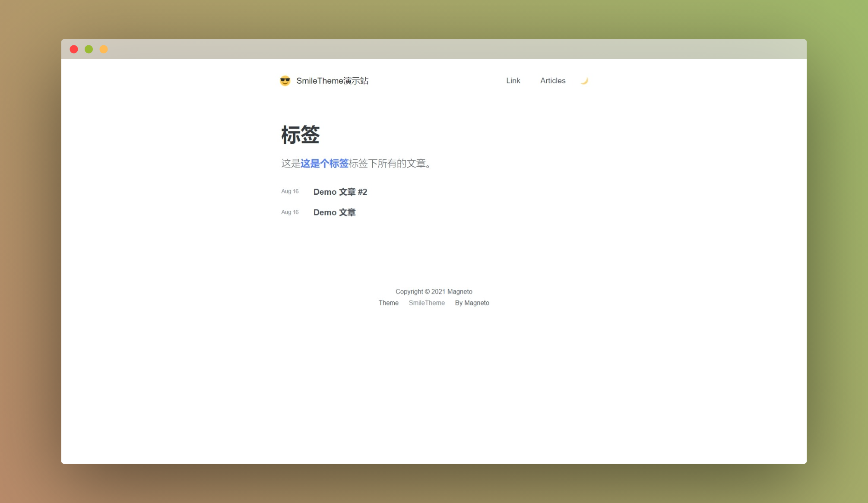Viewport: 868px width, 503px height.
Task: Open the Demo 文章 post
Action: tap(334, 212)
